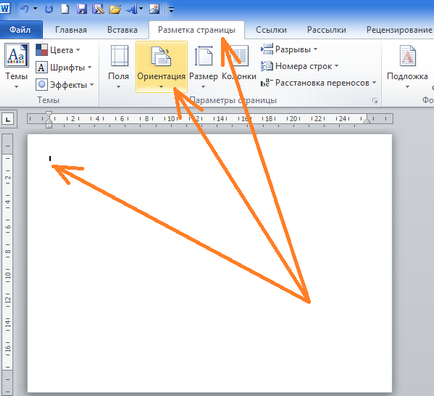Click the Поля margins icon

point(119,57)
